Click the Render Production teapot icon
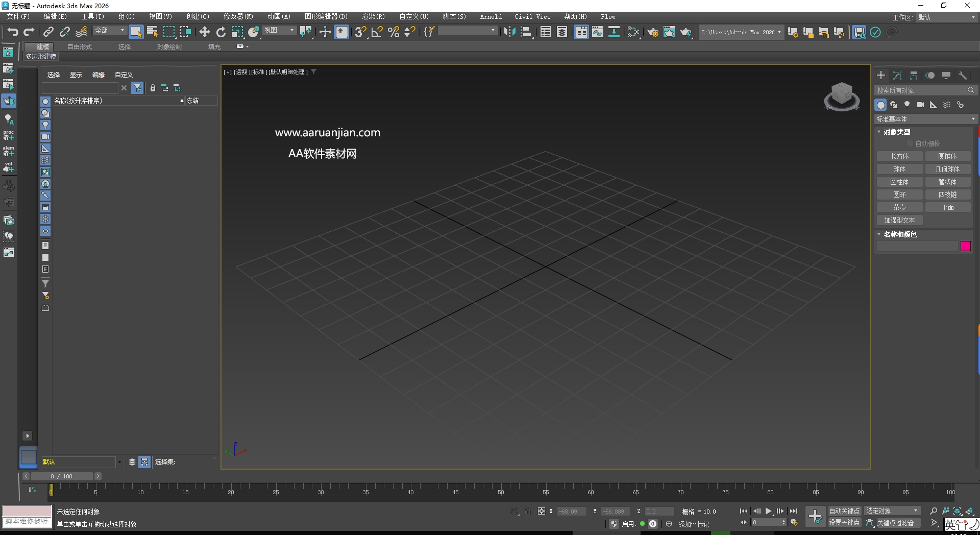Viewport: 980px width, 535px height. click(x=685, y=32)
